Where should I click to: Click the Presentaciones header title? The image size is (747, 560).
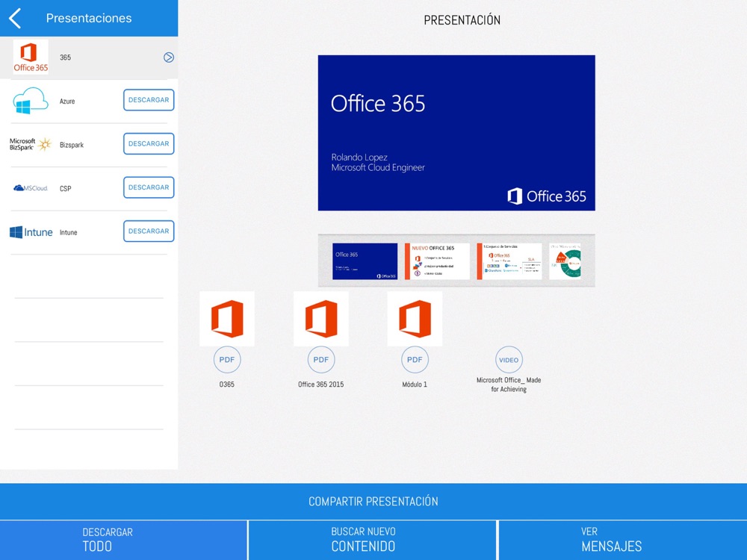coord(89,18)
